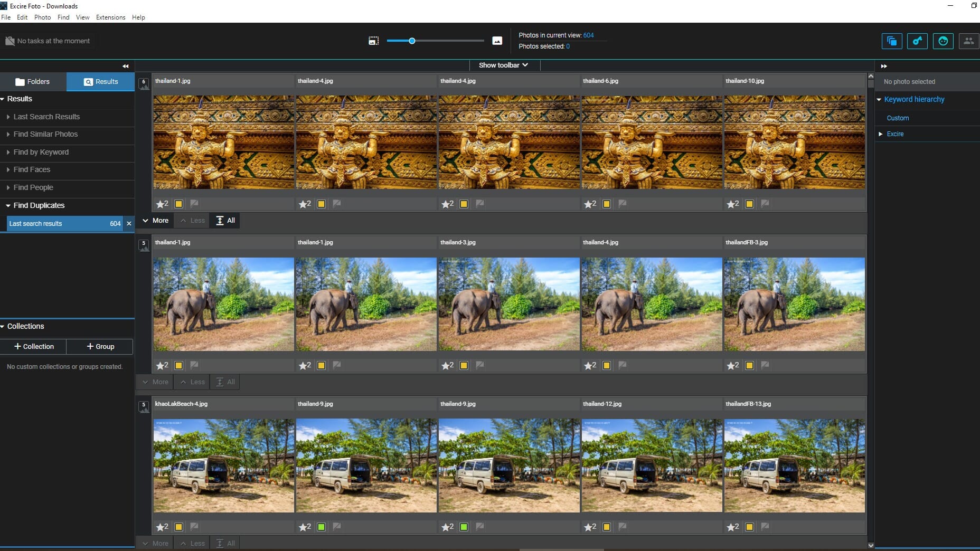The width and height of the screenshot is (980, 551).
Task: Open the Show toolbar dropdown
Action: [503, 65]
